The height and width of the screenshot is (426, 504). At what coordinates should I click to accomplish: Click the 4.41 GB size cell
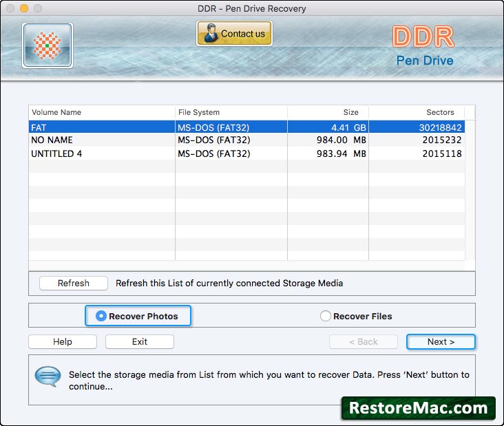[x=328, y=127]
